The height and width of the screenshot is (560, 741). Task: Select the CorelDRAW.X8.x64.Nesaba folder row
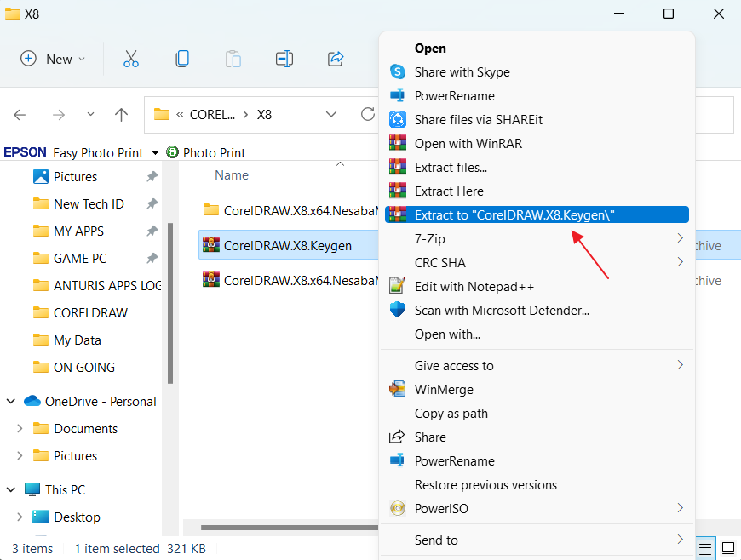point(288,210)
